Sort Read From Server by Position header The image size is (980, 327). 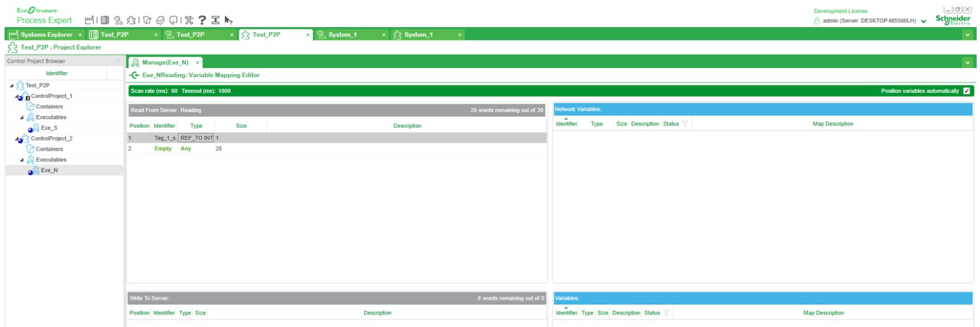pyautogui.click(x=139, y=126)
